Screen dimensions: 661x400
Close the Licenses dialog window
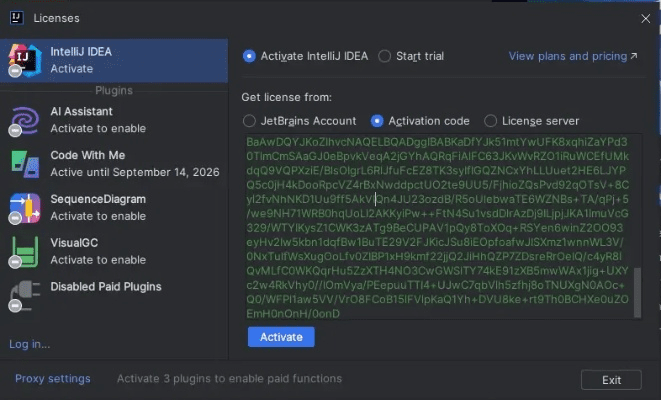click(x=644, y=17)
